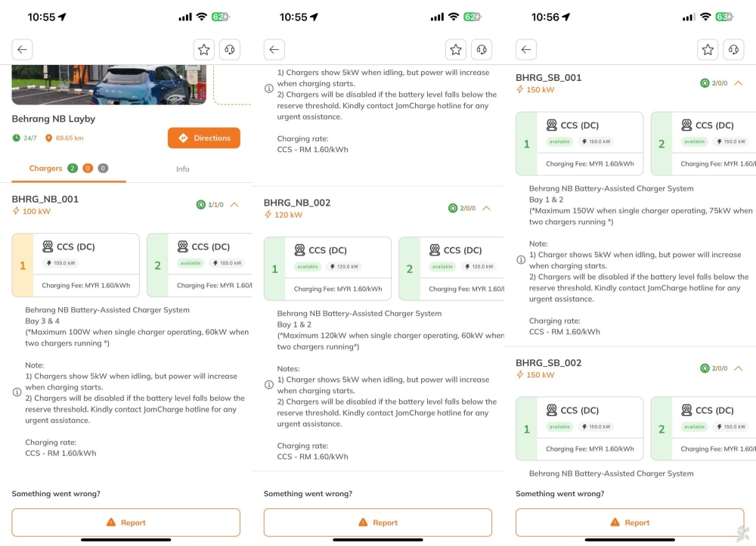Tap the star icon on the middle screen
Image resolution: width=756 pixels, height=546 pixels.
click(x=456, y=50)
